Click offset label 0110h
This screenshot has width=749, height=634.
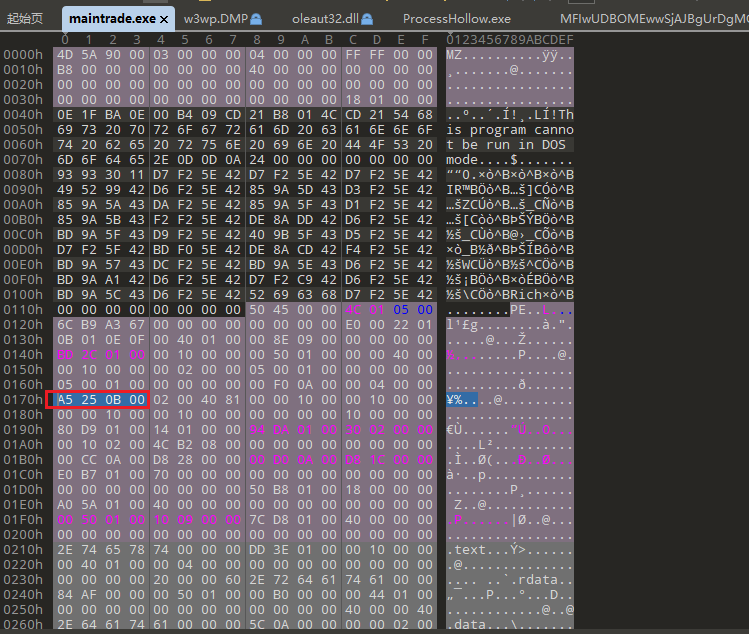coord(23,310)
